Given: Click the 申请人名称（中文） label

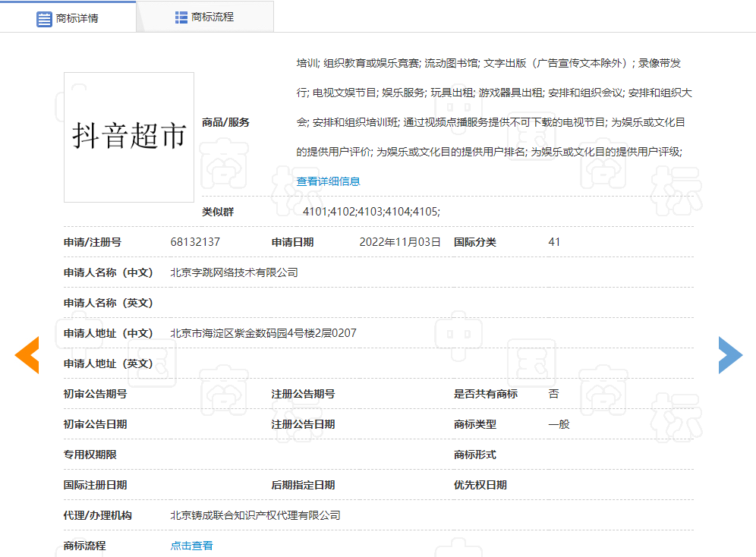Looking at the screenshot, I should 108,272.
